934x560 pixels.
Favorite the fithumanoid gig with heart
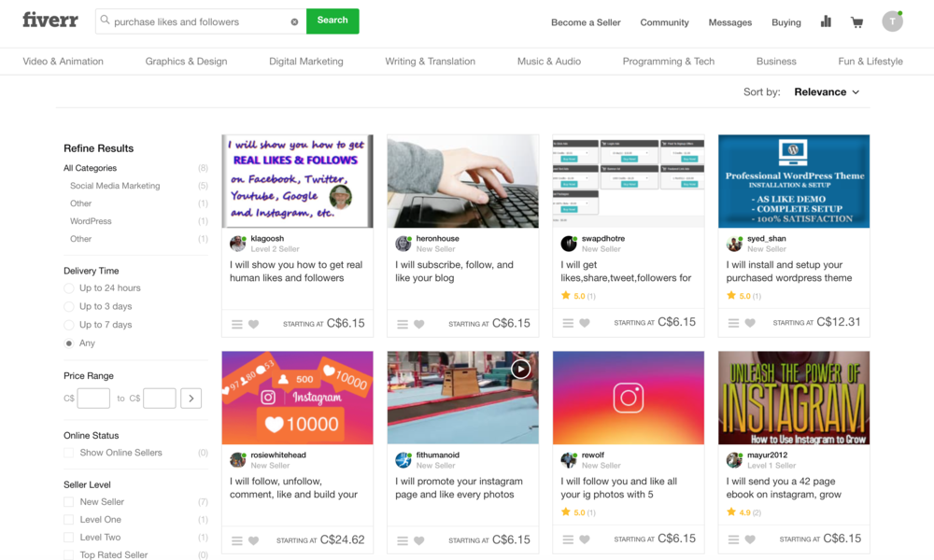pos(419,541)
